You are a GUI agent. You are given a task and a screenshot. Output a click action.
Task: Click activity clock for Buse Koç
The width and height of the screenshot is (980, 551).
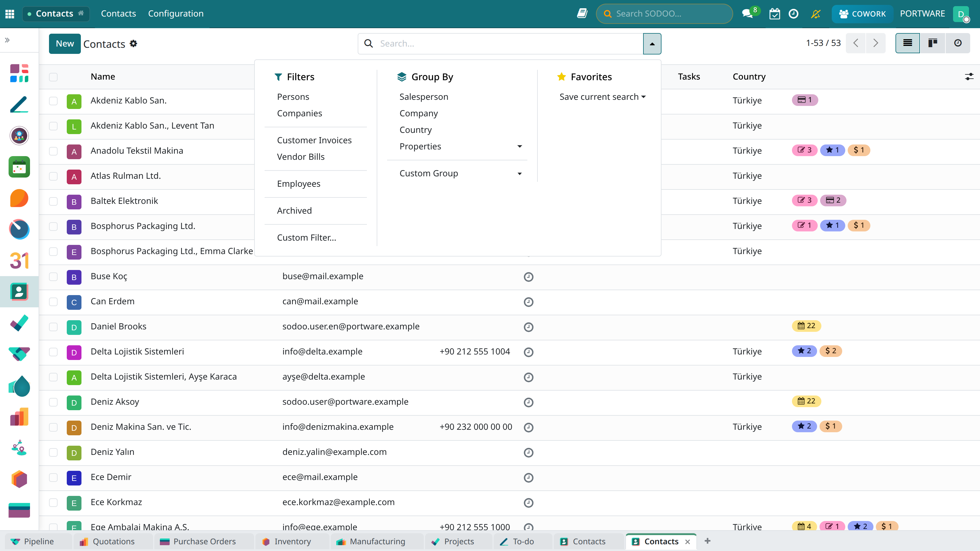coord(528,277)
